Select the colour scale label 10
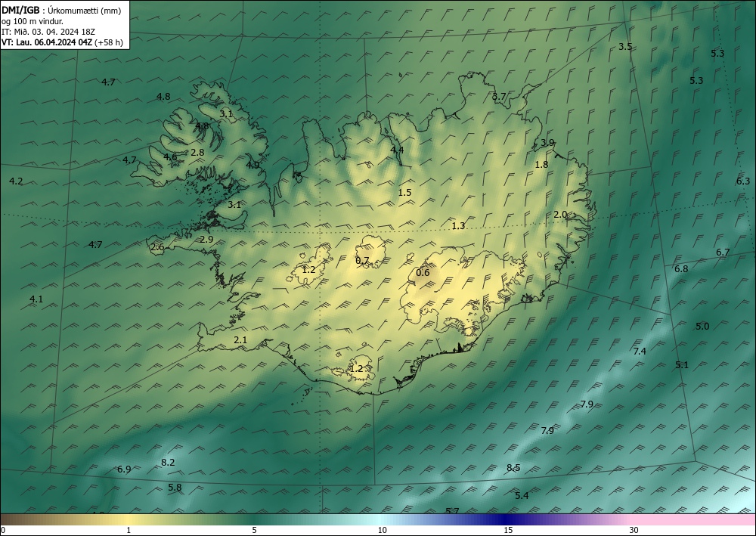The image size is (756, 536). click(382, 531)
